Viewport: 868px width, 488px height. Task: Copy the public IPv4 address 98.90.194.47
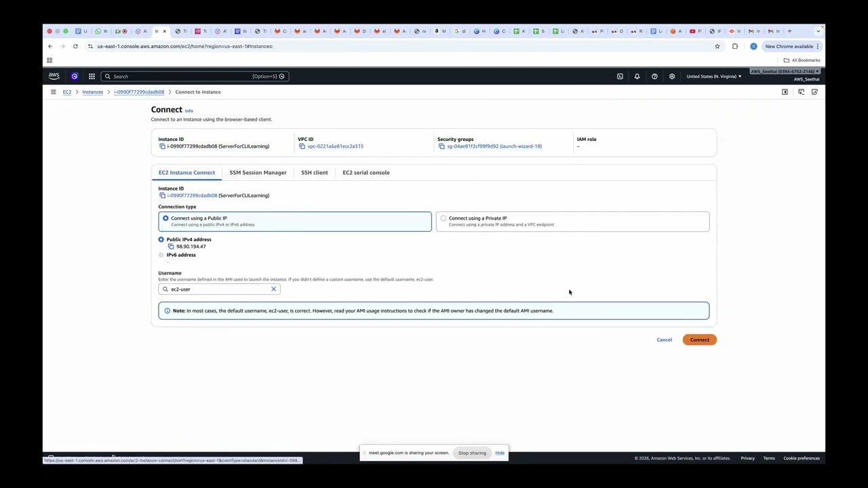coord(171,247)
